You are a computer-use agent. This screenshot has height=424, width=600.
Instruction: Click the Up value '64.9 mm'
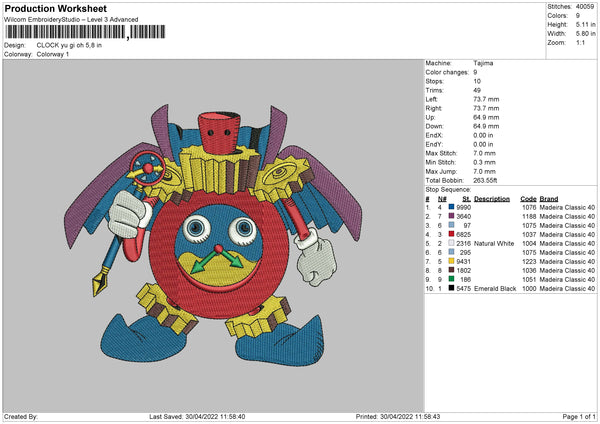point(486,117)
